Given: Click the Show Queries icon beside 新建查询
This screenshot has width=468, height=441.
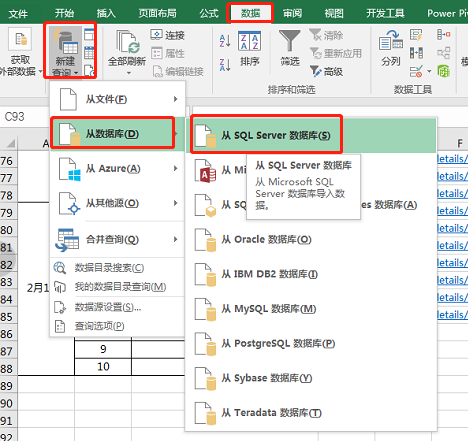Looking at the screenshot, I should pos(89,35).
